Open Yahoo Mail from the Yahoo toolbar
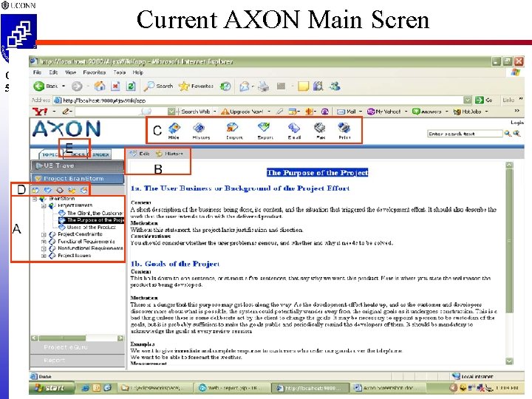 347,112
